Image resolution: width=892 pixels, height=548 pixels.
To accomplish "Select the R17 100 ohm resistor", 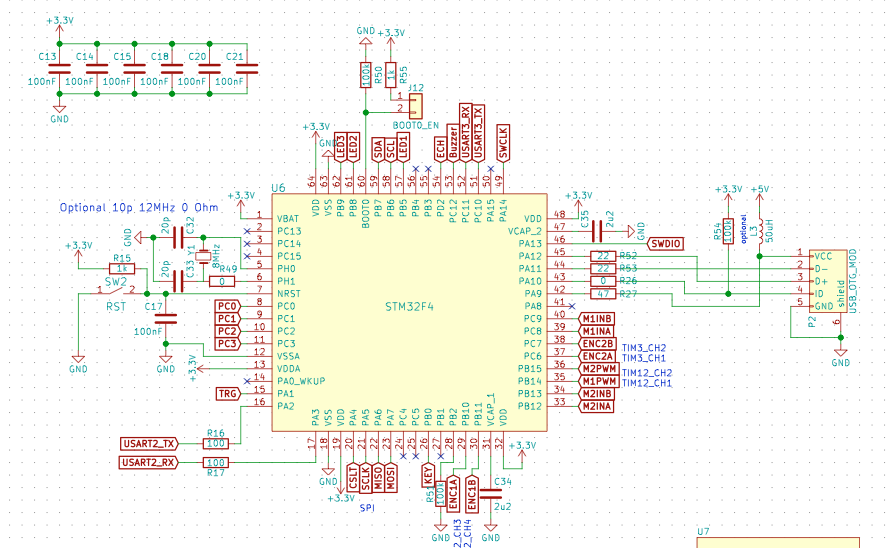I will pyautogui.click(x=216, y=463).
